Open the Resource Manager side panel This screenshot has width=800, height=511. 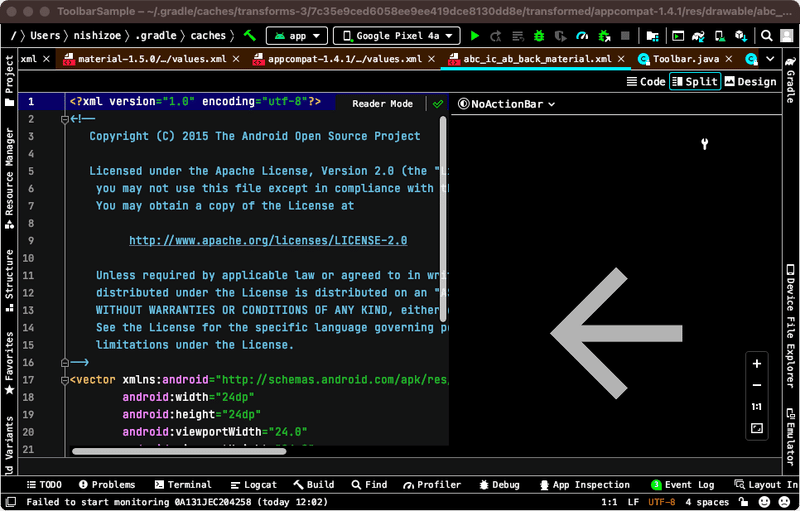pos(9,178)
